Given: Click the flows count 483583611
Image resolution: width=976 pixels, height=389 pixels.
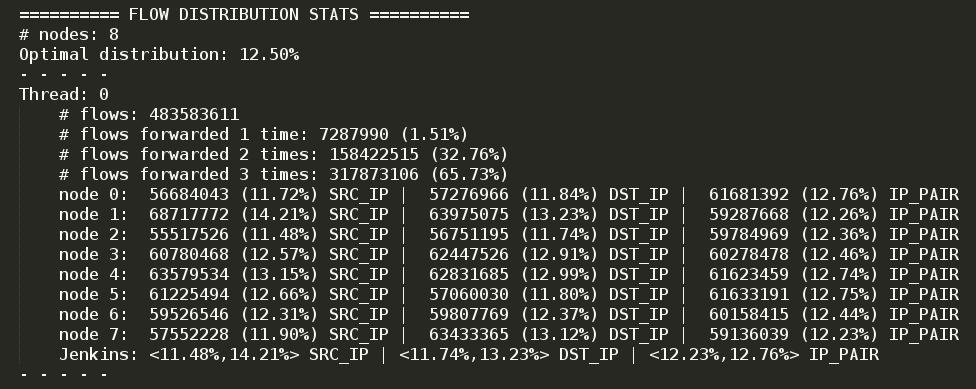Looking at the screenshot, I should [x=194, y=114].
